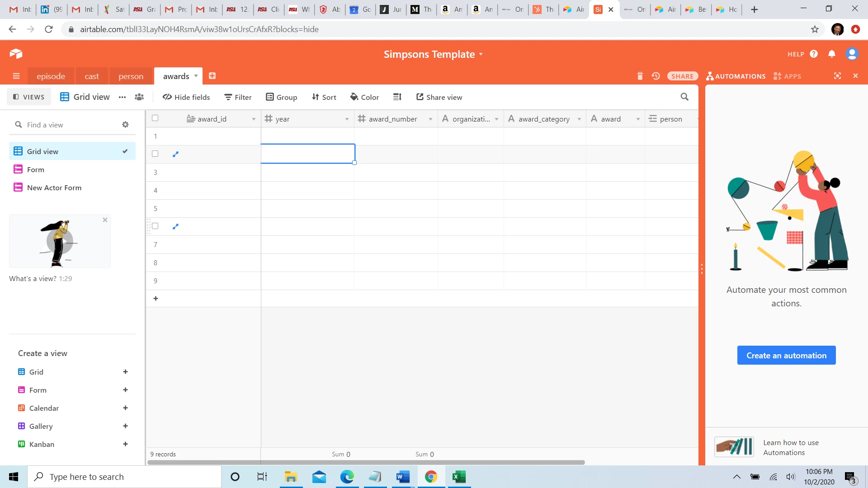Open view settings gear in sidebar
Screen dimensions: 868x488
click(125, 125)
